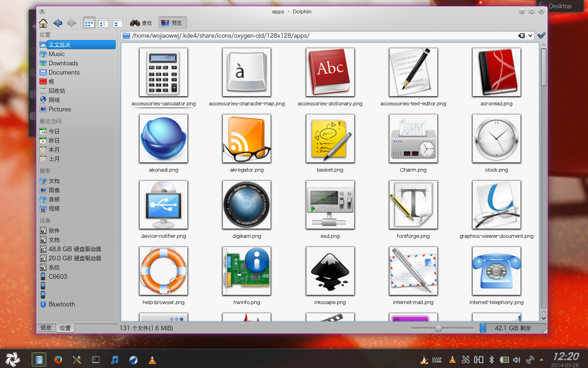Select clock.png icon

pos(497,138)
